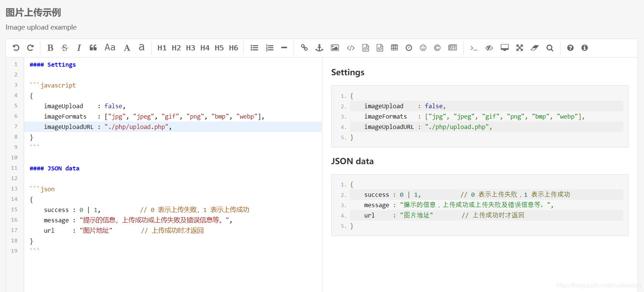Apply strikethrough formatting
644x292 pixels.
(x=65, y=48)
